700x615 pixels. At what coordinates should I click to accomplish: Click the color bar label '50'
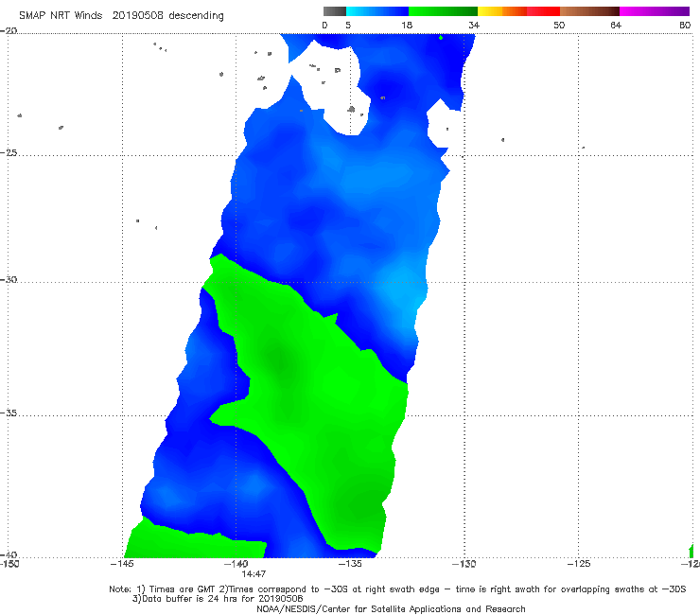[x=559, y=25]
